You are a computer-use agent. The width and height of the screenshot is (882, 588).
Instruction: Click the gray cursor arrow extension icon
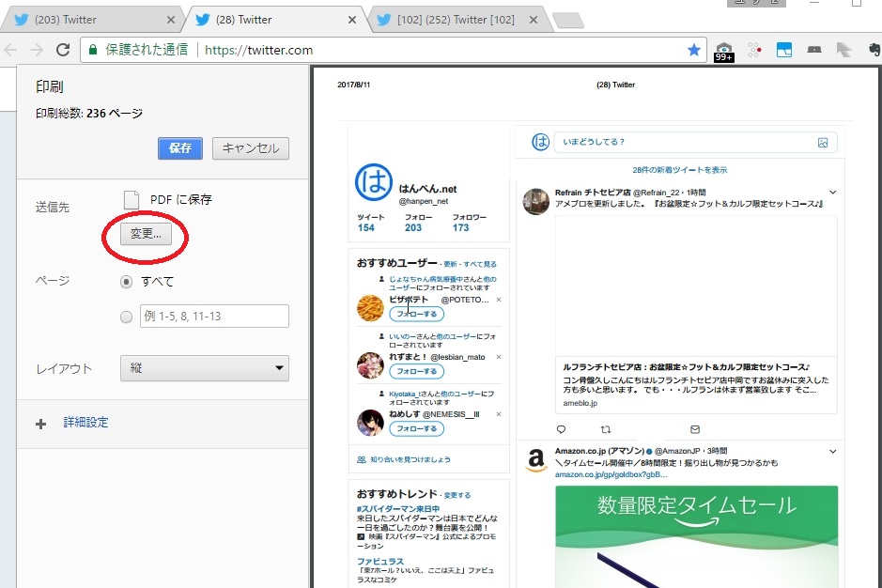pos(843,50)
